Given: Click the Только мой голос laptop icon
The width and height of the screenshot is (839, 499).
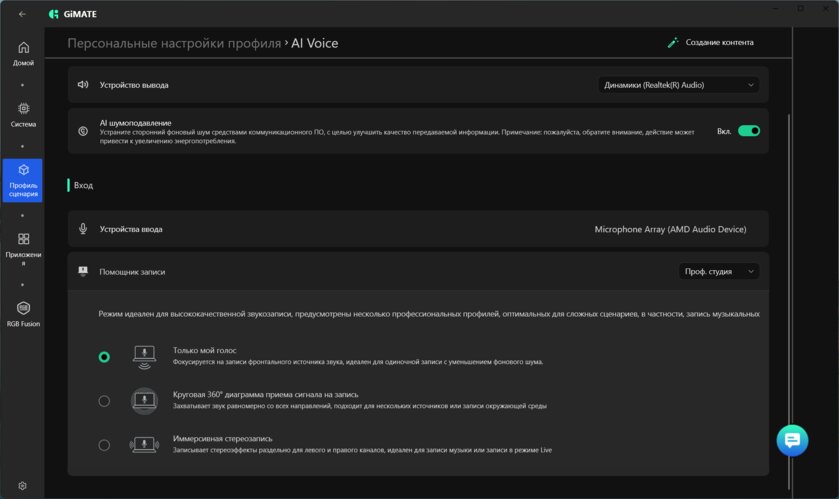Looking at the screenshot, I should coord(144,357).
